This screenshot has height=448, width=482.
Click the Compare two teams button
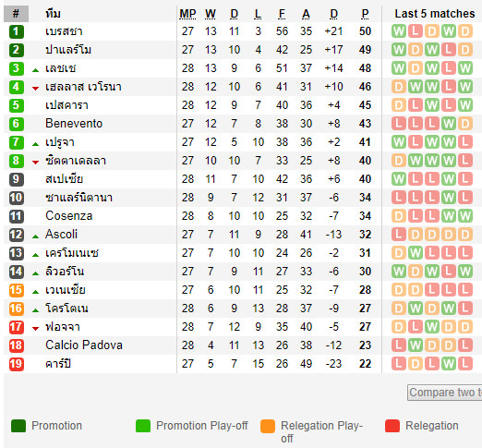444,393
